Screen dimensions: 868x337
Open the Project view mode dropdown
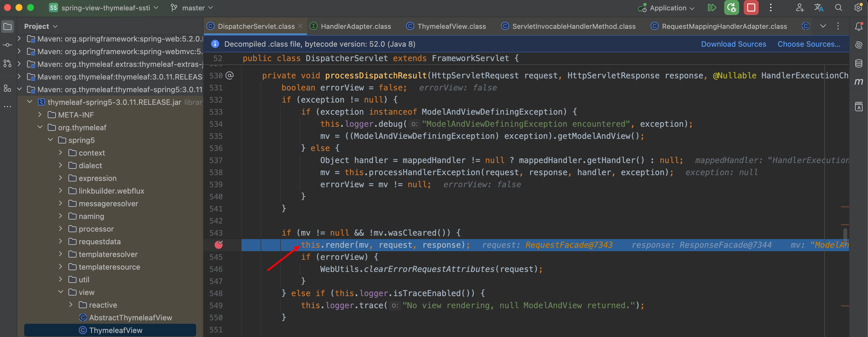click(x=41, y=26)
